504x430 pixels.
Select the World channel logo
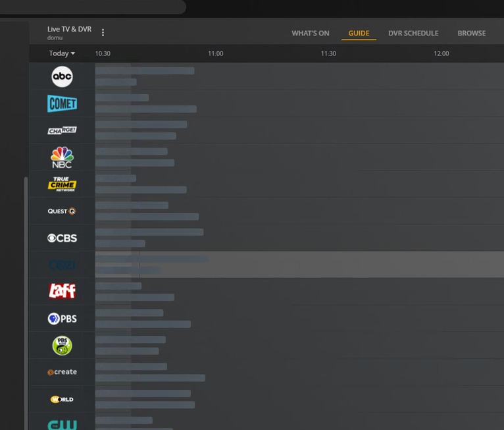tap(62, 399)
